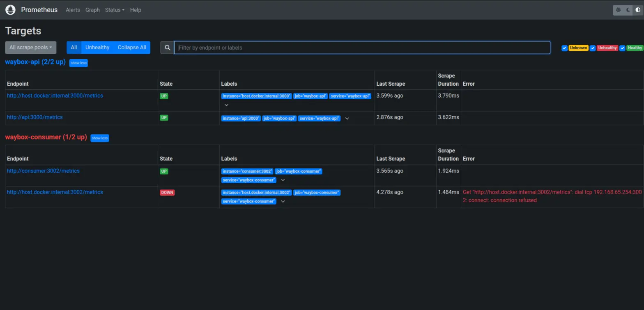Click the yellow Unknown filter badge
This screenshot has width=644, height=310.
(578, 48)
